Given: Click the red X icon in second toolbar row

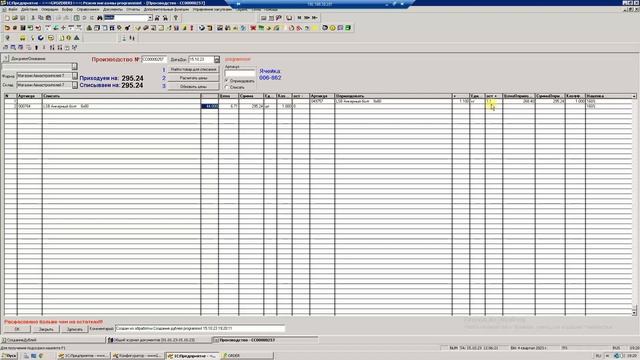Looking at the screenshot, I should click(253, 28).
